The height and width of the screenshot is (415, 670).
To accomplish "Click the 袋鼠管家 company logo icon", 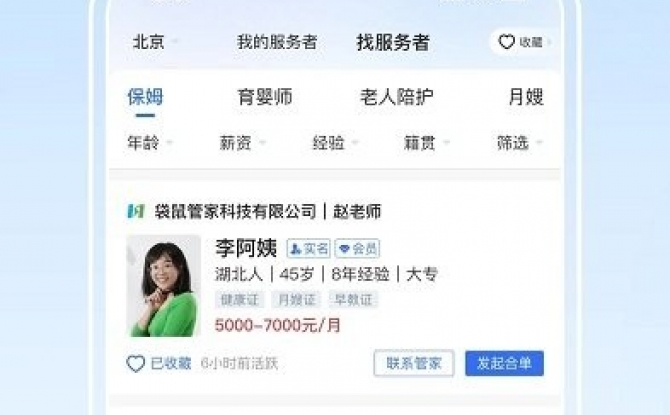I will click(x=136, y=211).
